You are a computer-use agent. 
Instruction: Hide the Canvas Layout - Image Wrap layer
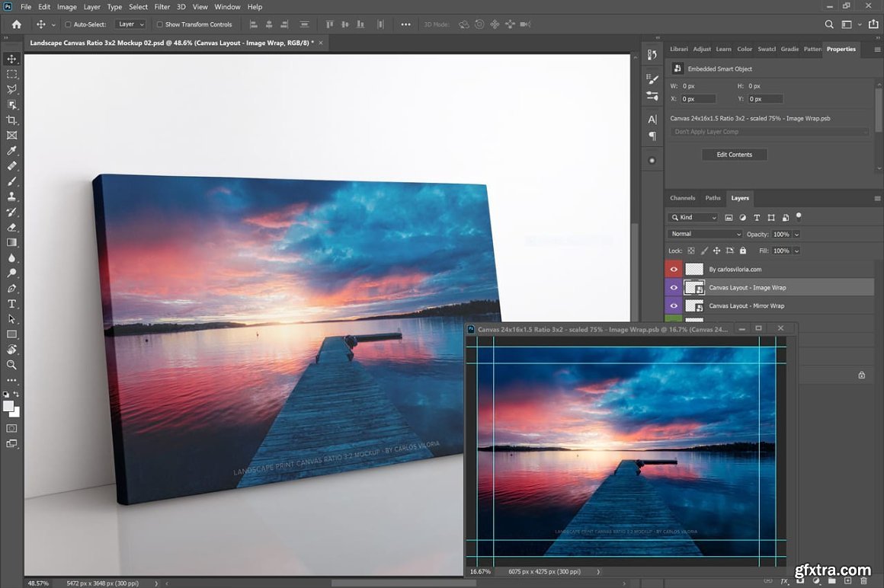pos(674,287)
